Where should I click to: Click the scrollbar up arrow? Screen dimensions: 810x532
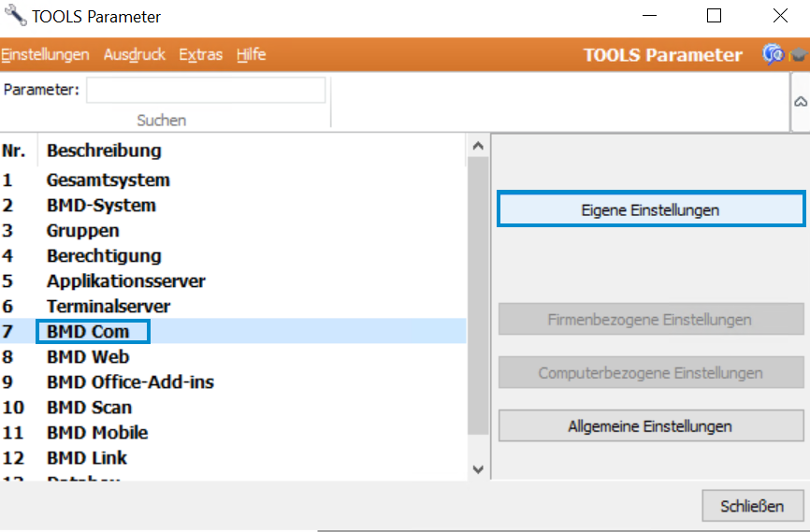(478, 146)
